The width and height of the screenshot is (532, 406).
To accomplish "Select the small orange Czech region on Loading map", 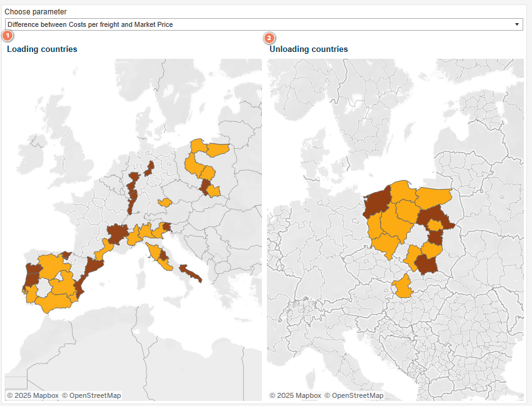I will click(165, 203).
